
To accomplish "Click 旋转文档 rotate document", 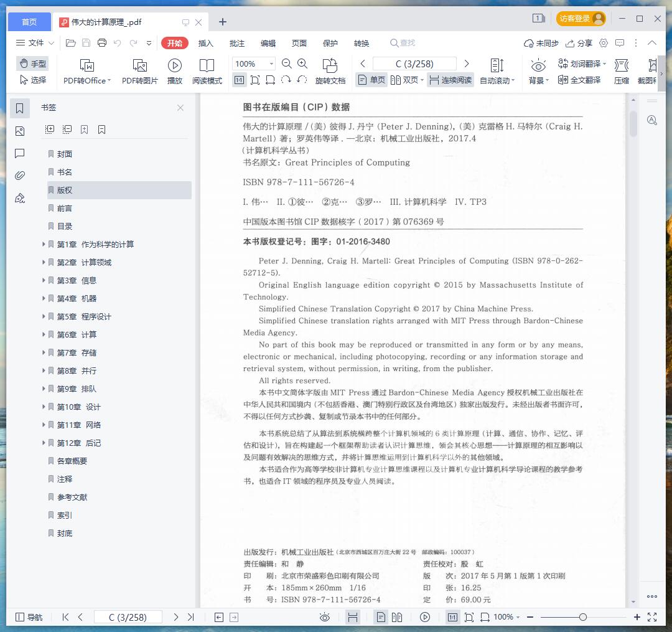I will tap(330, 72).
